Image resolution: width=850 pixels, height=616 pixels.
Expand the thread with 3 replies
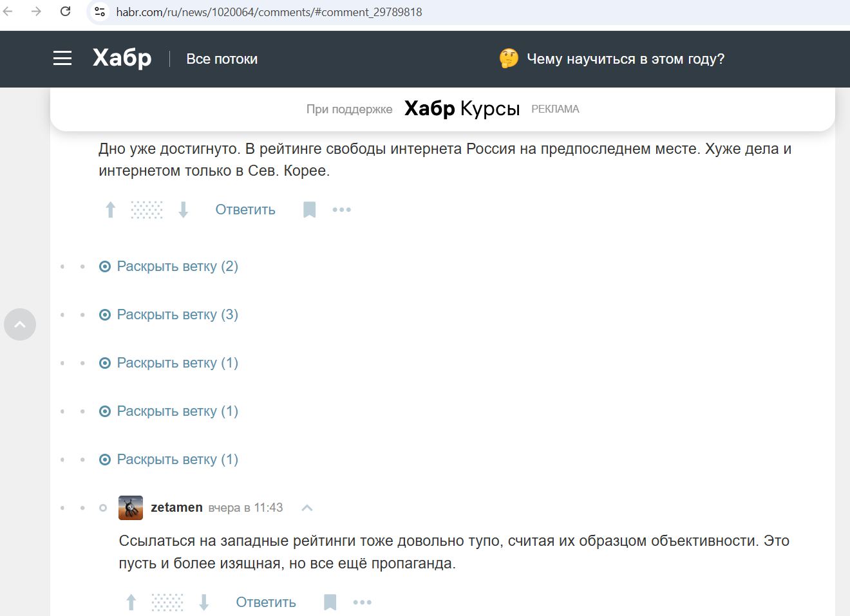tap(177, 314)
